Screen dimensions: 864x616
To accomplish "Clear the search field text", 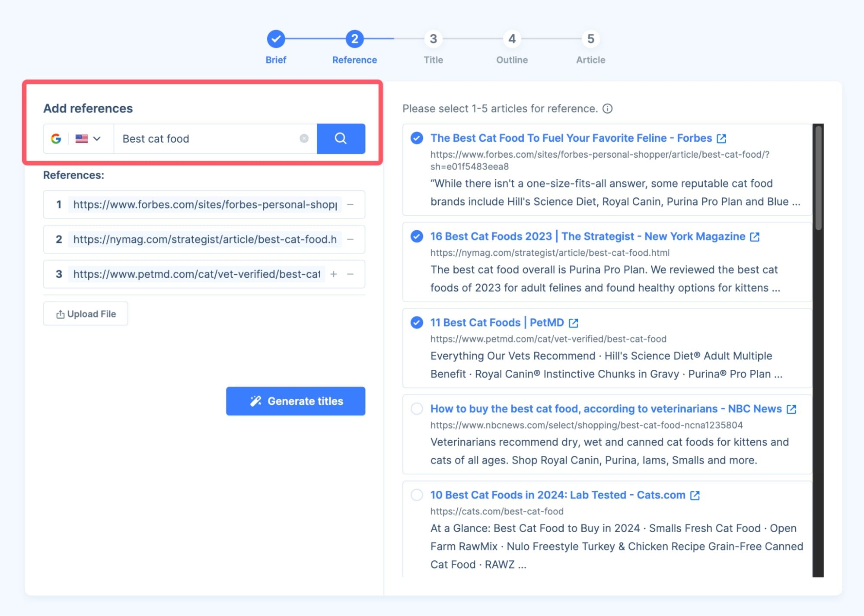I will click(x=304, y=139).
